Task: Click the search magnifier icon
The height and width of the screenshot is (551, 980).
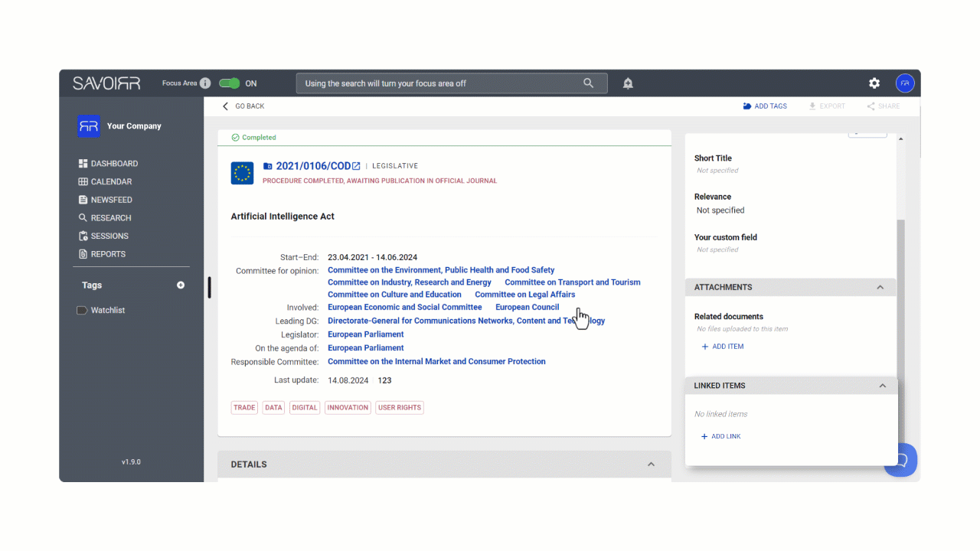Action: [x=588, y=83]
